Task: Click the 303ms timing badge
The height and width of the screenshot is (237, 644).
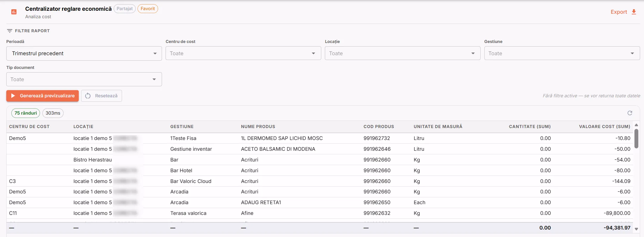Action: [53, 113]
